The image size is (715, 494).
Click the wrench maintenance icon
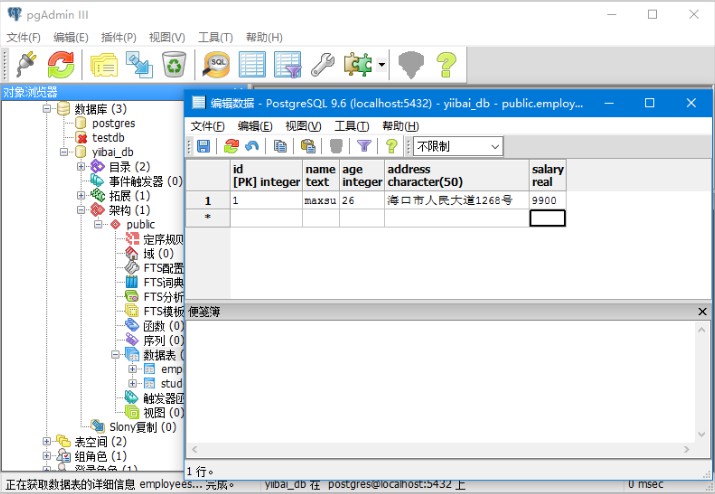(x=323, y=64)
